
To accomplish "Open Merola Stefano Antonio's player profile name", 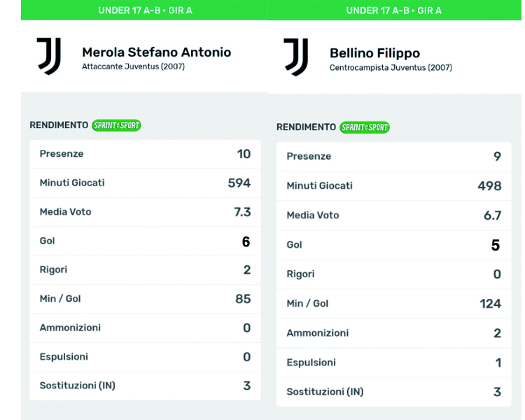I will (x=156, y=52).
